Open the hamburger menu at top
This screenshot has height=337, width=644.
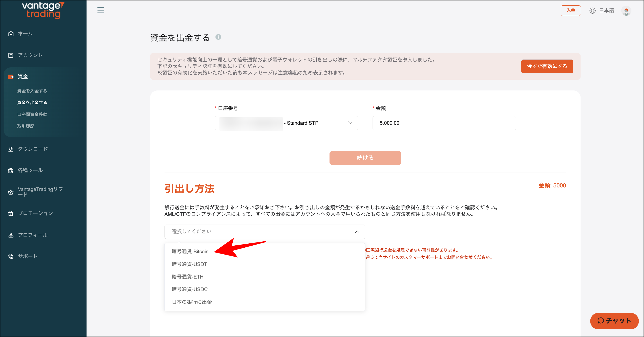[101, 11]
